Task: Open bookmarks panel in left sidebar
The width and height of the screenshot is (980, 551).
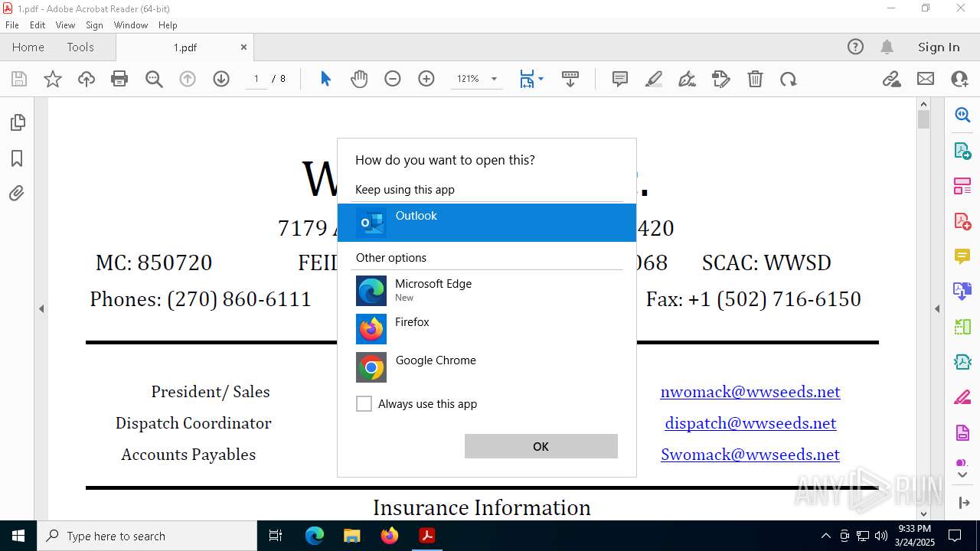Action: point(17,158)
